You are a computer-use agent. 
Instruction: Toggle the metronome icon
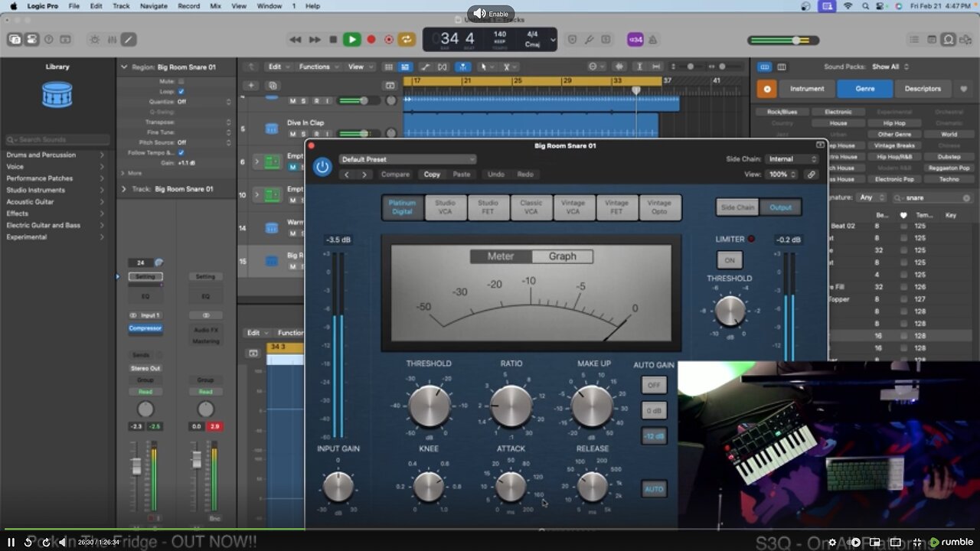click(655, 39)
